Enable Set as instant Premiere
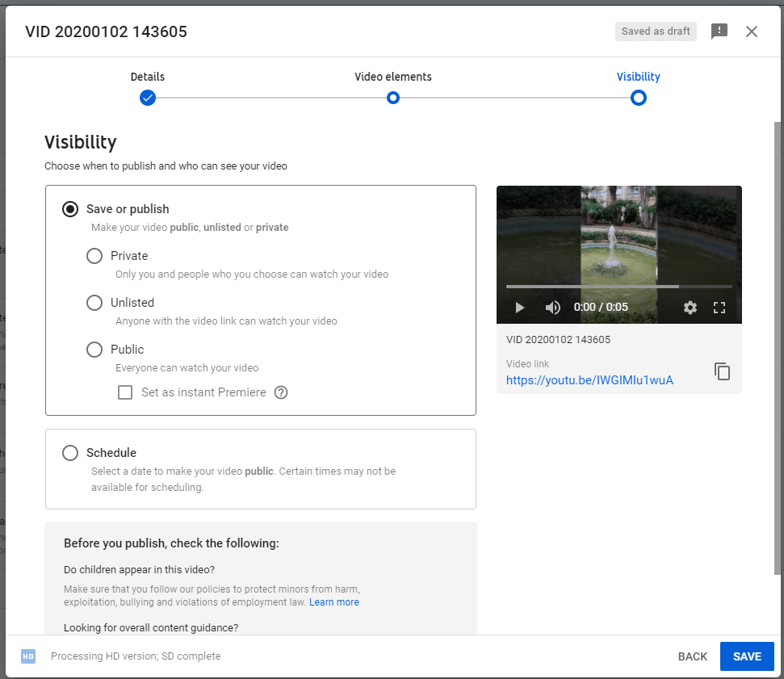The width and height of the screenshot is (784, 679). pos(125,392)
